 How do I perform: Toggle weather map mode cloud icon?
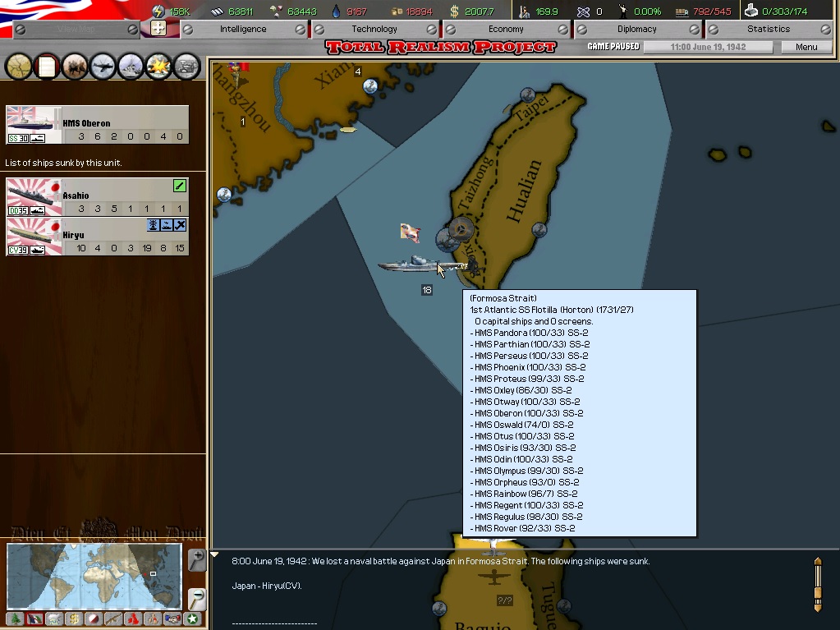(54, 619)
